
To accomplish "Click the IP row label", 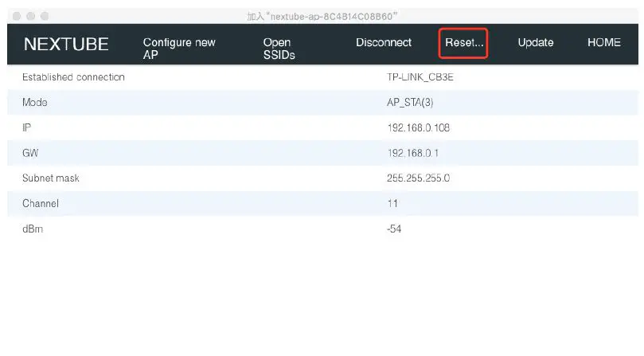I will 27,127.
